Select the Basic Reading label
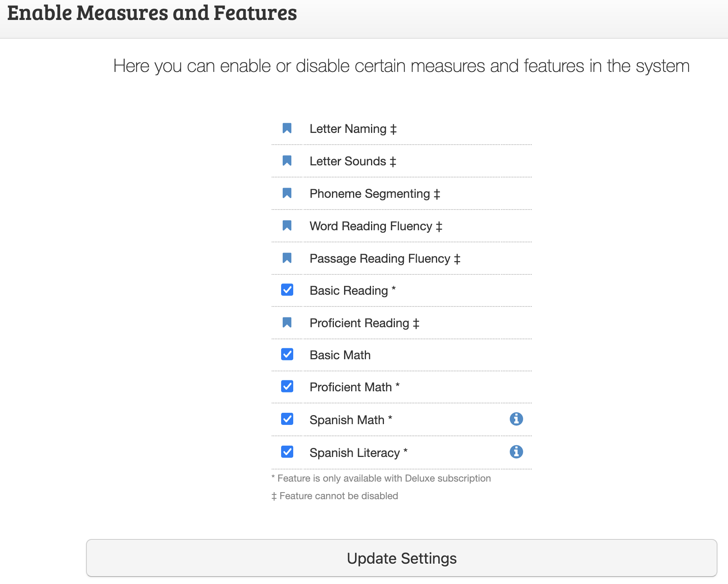Viewport: 728px width, 584px height. click(x=348, y=290)
